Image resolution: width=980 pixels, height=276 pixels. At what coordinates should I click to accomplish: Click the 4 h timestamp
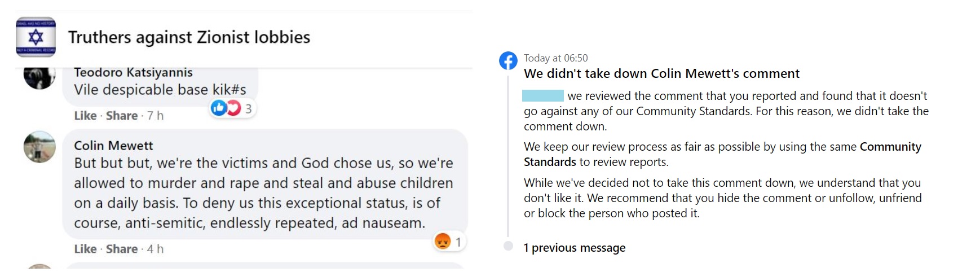coord(155,249)
